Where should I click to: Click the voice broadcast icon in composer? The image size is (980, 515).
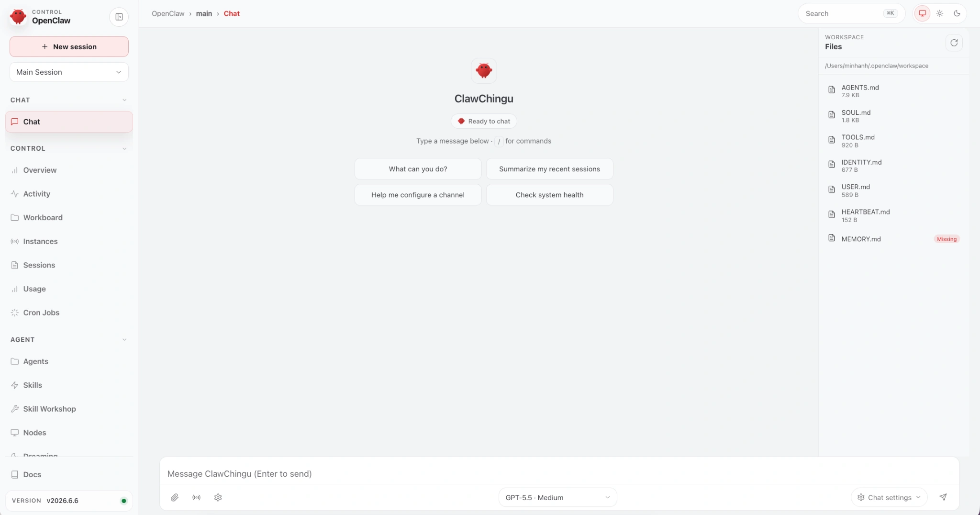tap(196, 497)
